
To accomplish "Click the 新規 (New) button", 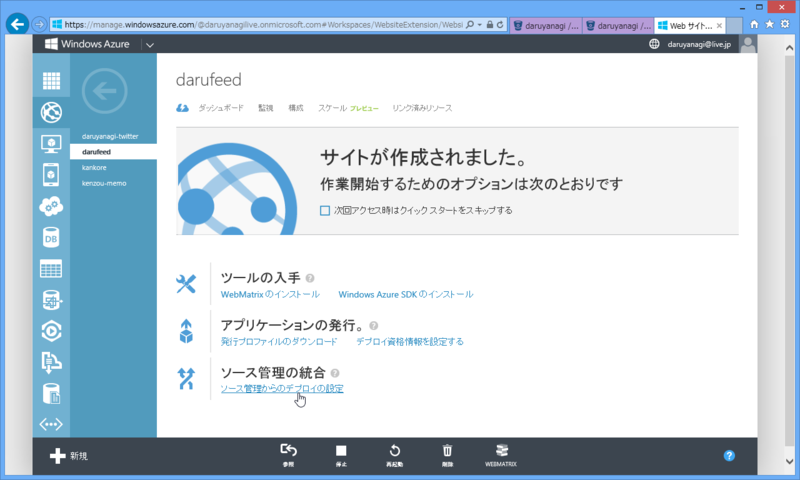I will click(69, 456).
